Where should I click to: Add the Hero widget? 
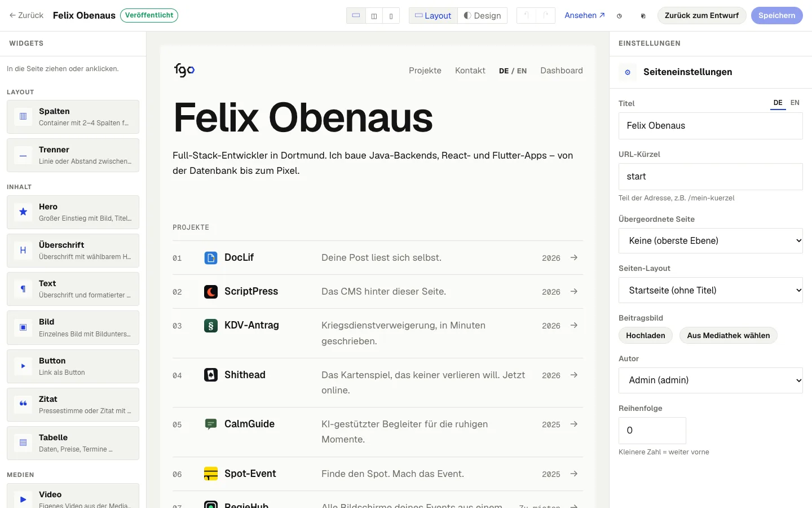[x=73, y=212]
